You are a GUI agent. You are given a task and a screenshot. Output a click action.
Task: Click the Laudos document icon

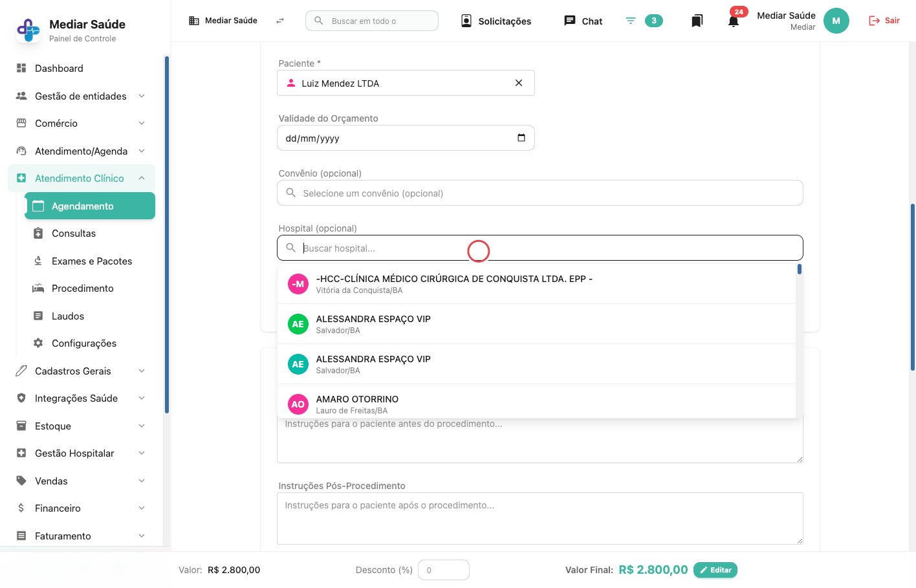click(x=38, y=316)
